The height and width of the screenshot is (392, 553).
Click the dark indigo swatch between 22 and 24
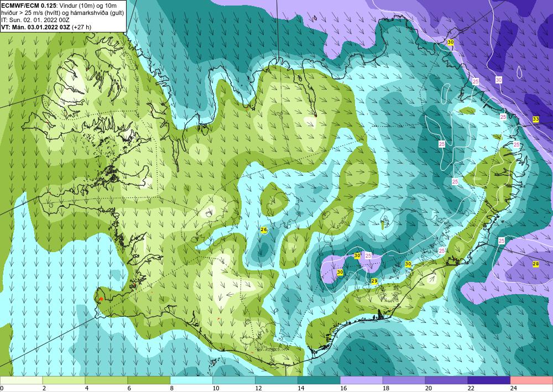489,380
